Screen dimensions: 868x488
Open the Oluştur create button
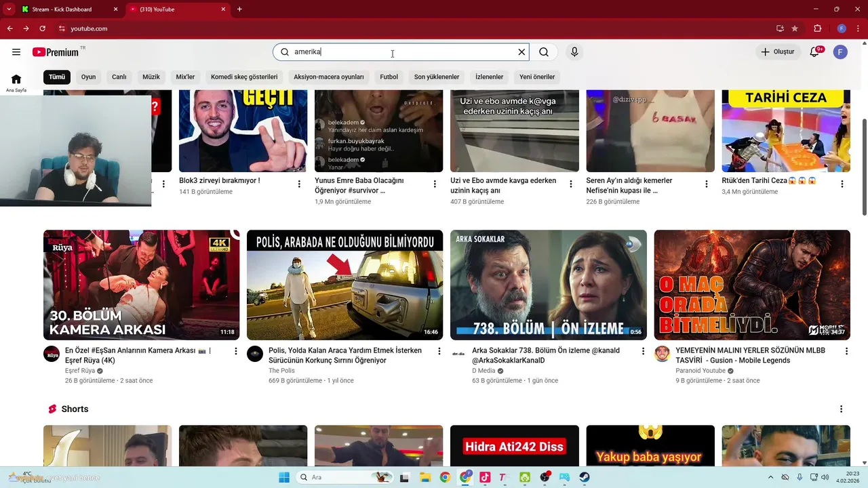coord(778,52)
